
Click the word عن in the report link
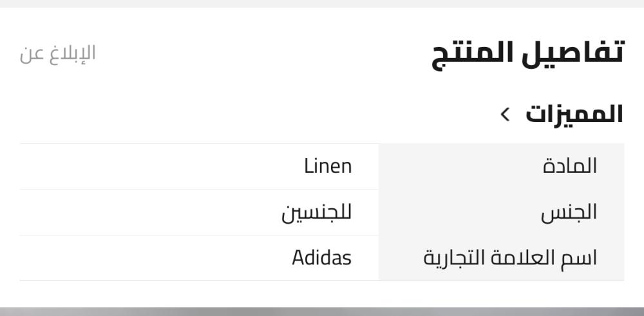pos(31,55)
